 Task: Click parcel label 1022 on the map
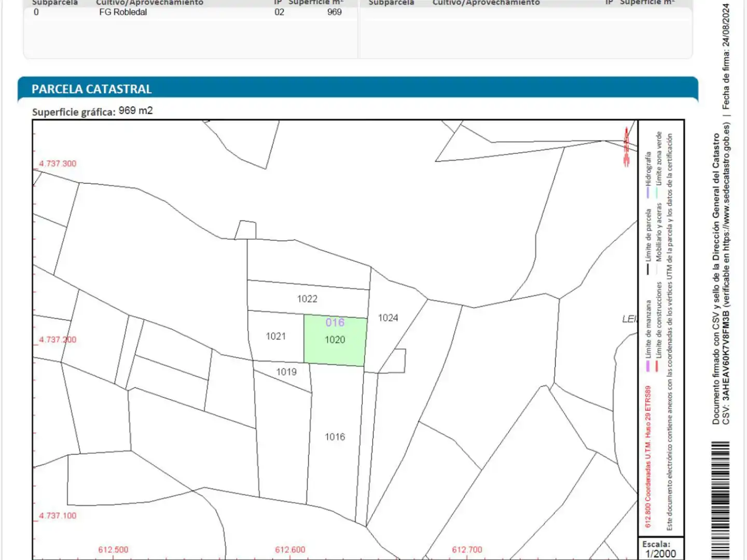[307, 299]
